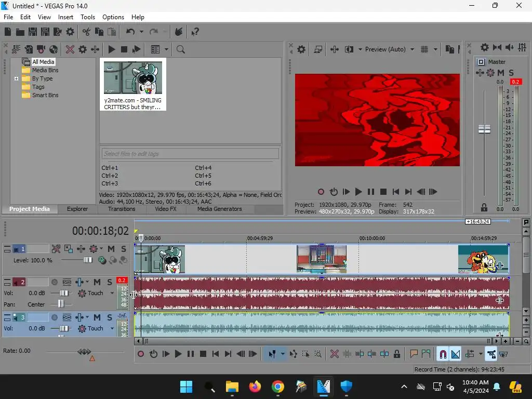Open the Insert menu
Viewport: 532px width, 399px height.
[65, 17]
